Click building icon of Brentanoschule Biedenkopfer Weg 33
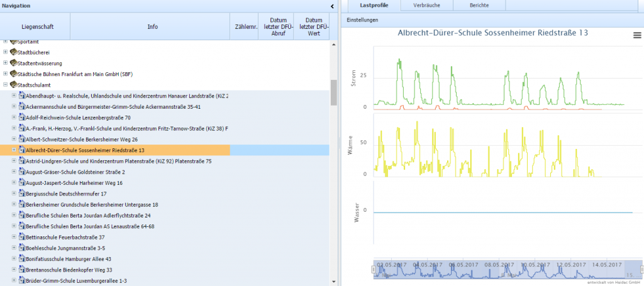The height and width of the screenshot is (286, 644). [x=22, y=270]
